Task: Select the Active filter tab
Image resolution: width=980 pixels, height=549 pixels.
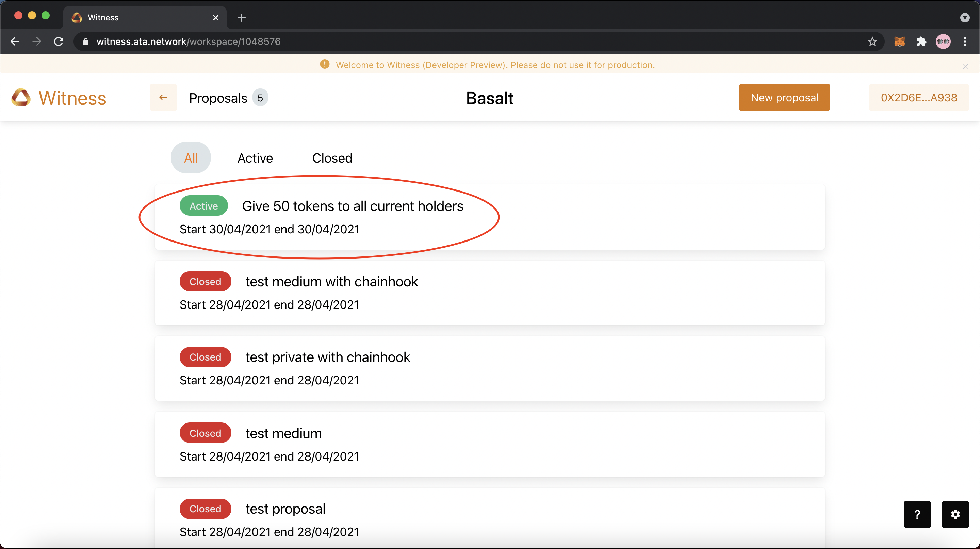Action: (255, 158)
